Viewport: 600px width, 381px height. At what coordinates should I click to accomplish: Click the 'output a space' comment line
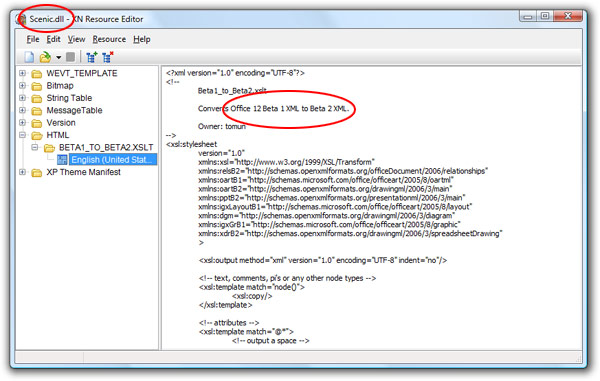271,340
